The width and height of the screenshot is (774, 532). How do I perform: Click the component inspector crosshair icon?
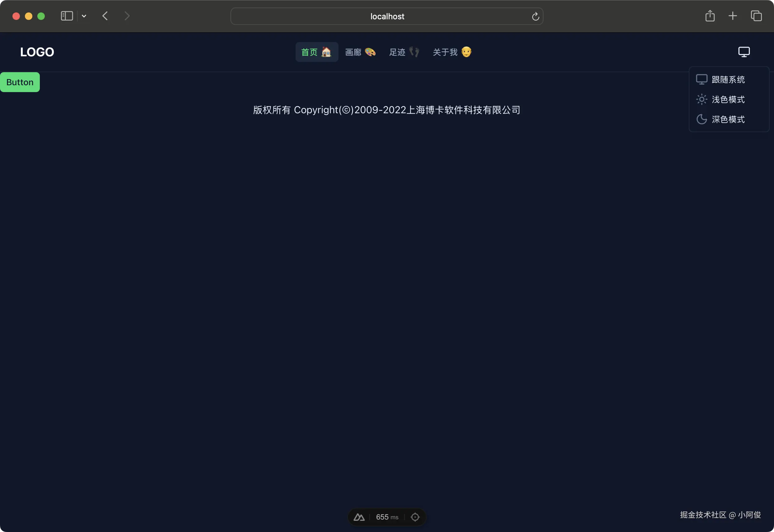tap(415, 517)
